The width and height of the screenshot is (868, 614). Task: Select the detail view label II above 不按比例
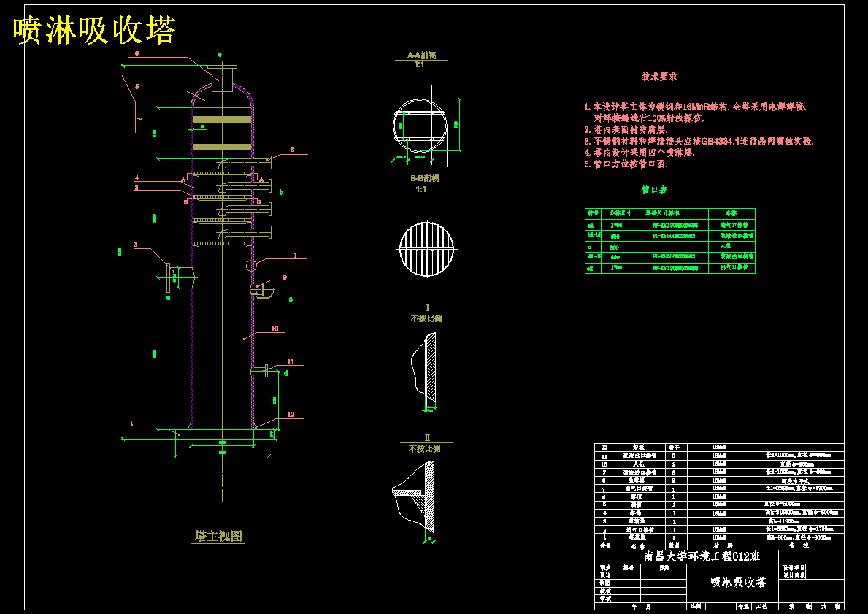click(427, 438)
